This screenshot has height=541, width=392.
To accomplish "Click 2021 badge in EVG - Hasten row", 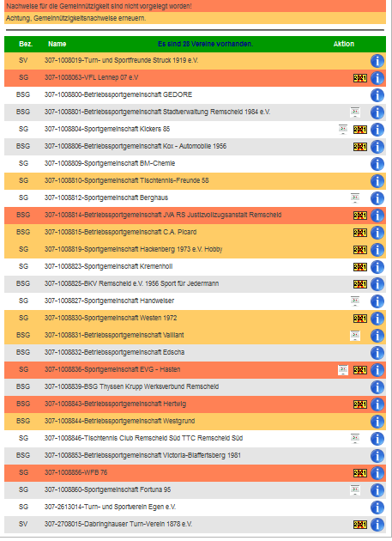I will pyautogui.click(x=360, y=370).
